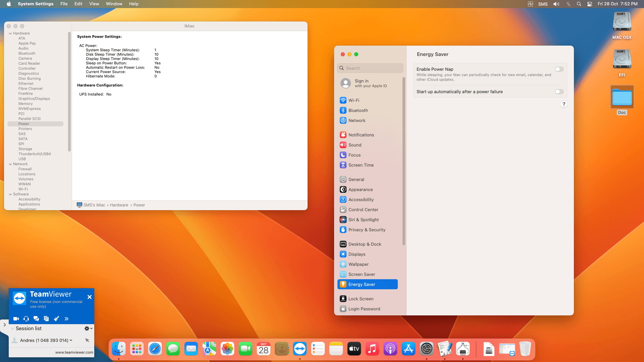Open the Window menu in menu bar
644x362 pixels.
point(114,4)
